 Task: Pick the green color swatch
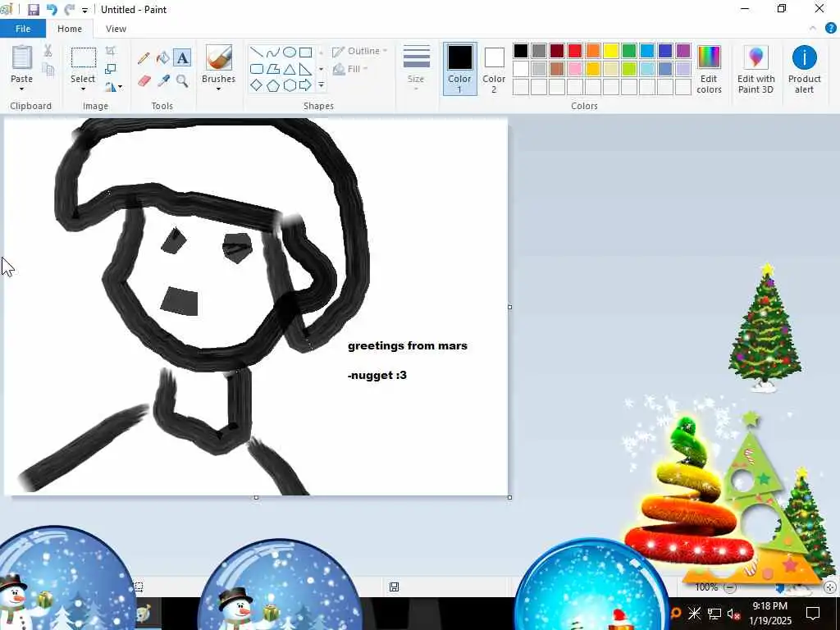[629, 51]
